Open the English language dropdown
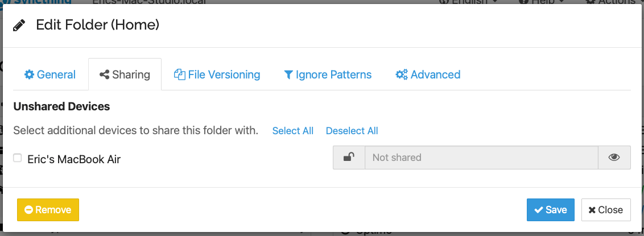The image size is (644, 236). click(469, 2)
